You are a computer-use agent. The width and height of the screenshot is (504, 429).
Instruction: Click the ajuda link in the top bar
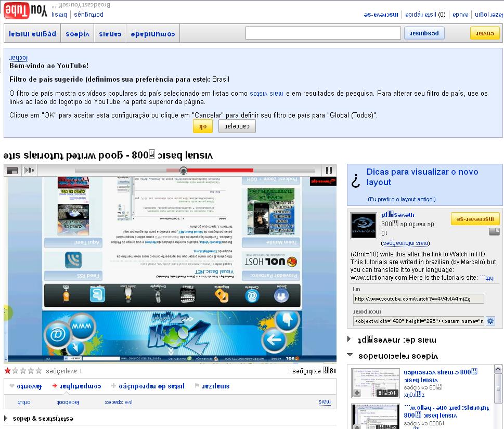(460, 15)
